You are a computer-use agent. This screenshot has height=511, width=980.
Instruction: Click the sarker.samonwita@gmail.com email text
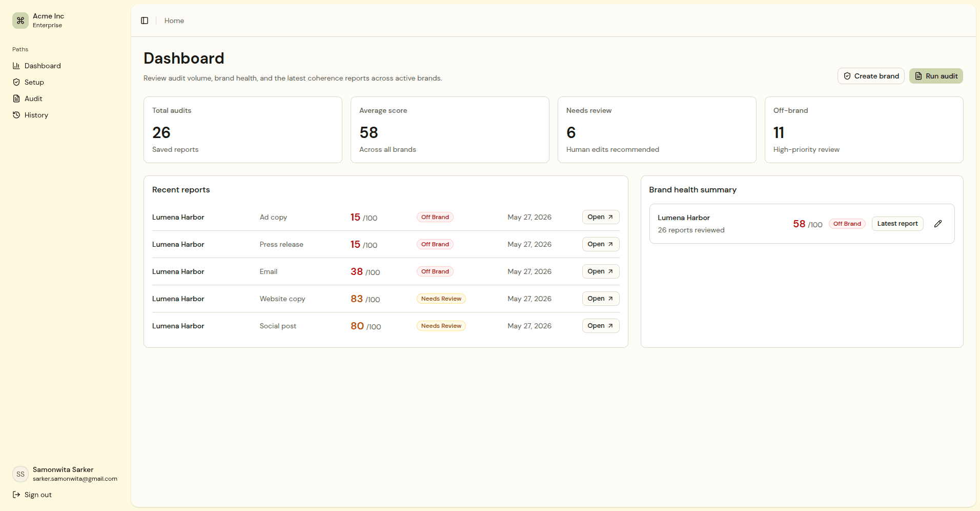75,479
